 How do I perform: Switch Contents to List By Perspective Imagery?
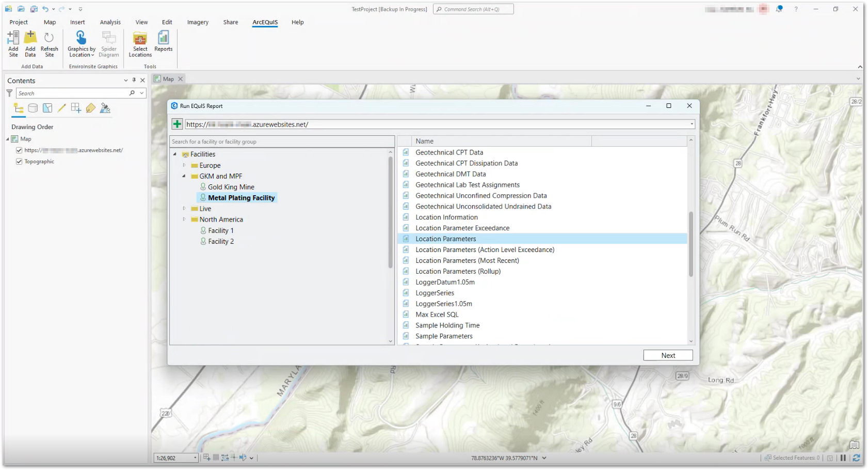[x=105, y=108]
